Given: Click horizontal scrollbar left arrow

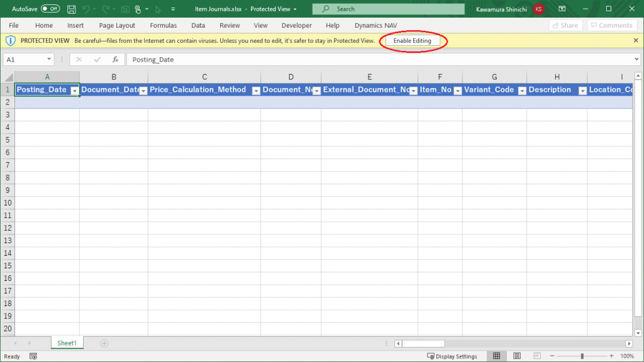Looking at the screenshot, I should point(398,344).
